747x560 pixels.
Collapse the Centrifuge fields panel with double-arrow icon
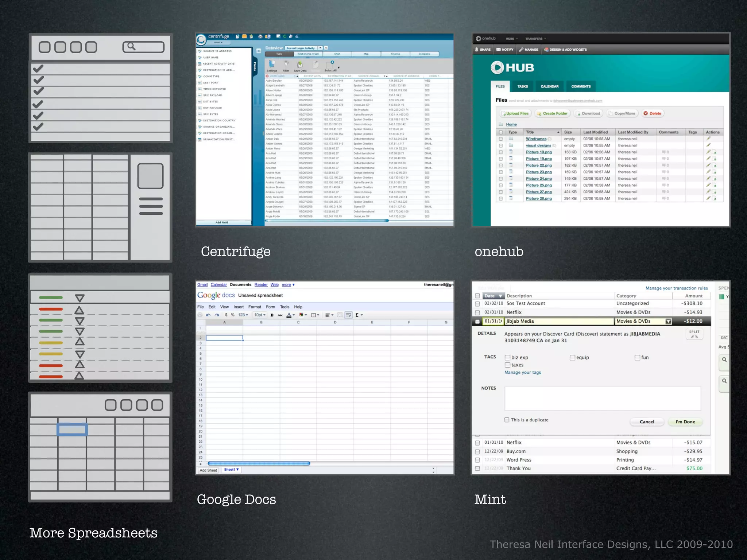(258, 51)
